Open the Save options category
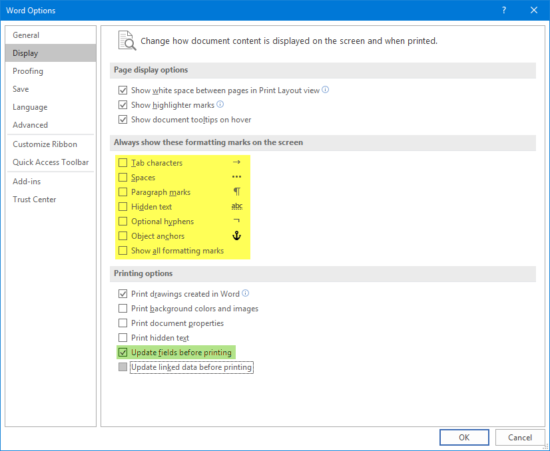550x451 pixels. point(51,89)
